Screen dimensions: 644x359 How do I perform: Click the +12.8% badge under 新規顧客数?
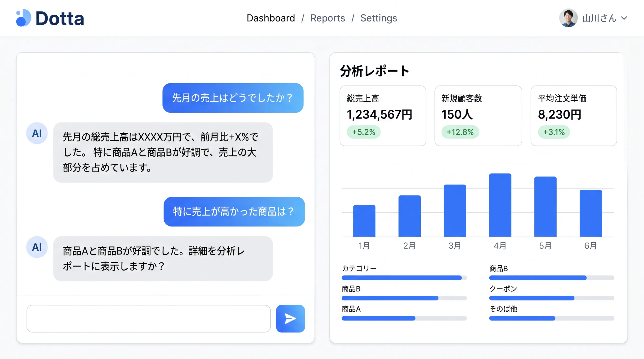pyautogui.click(x=460, y=132)
